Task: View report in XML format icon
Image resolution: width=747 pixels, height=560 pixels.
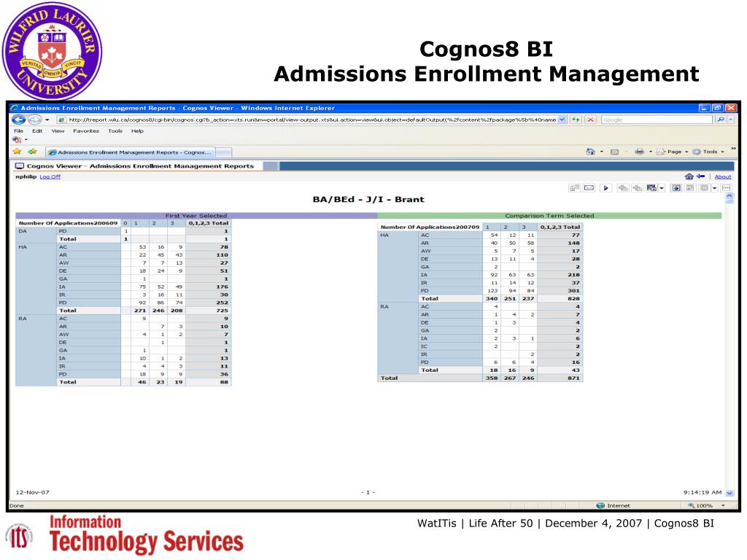Action: (x=726, y=188)
